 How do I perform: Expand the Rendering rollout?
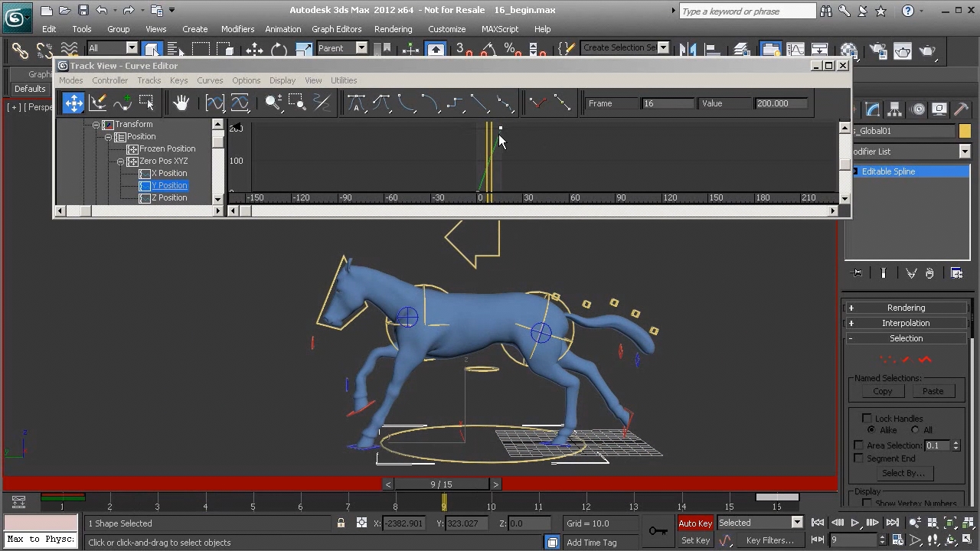(906, 308)
